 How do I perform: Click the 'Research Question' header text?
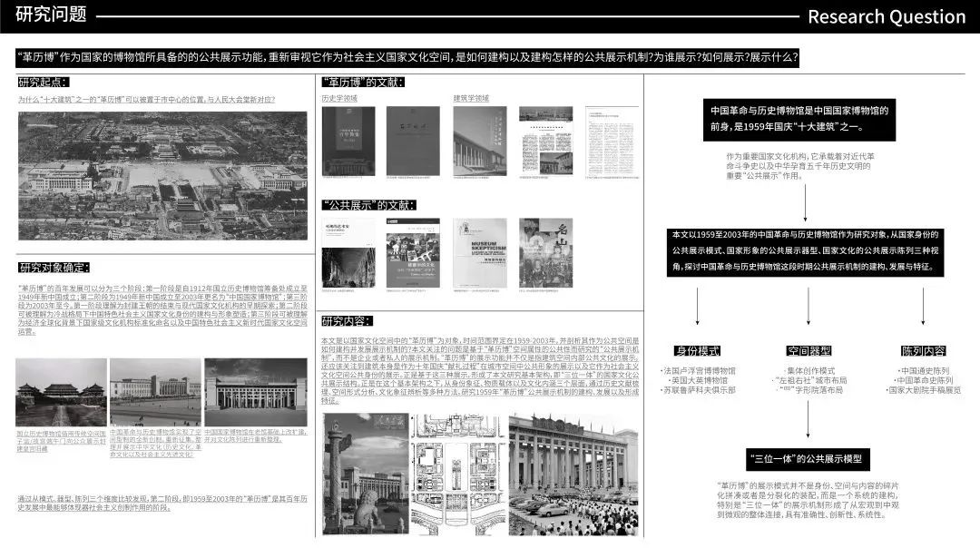point(886,16)
